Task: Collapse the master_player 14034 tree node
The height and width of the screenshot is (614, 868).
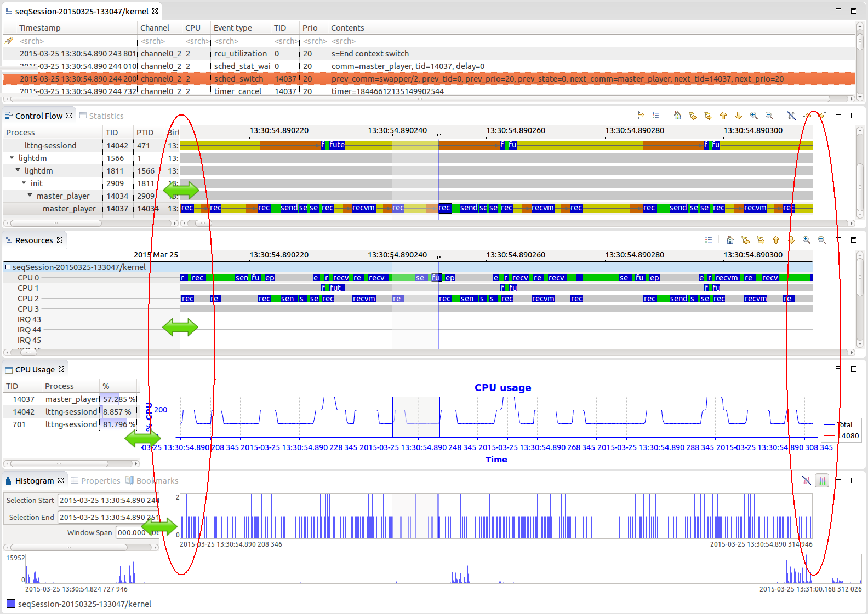Action: point(30,196)
